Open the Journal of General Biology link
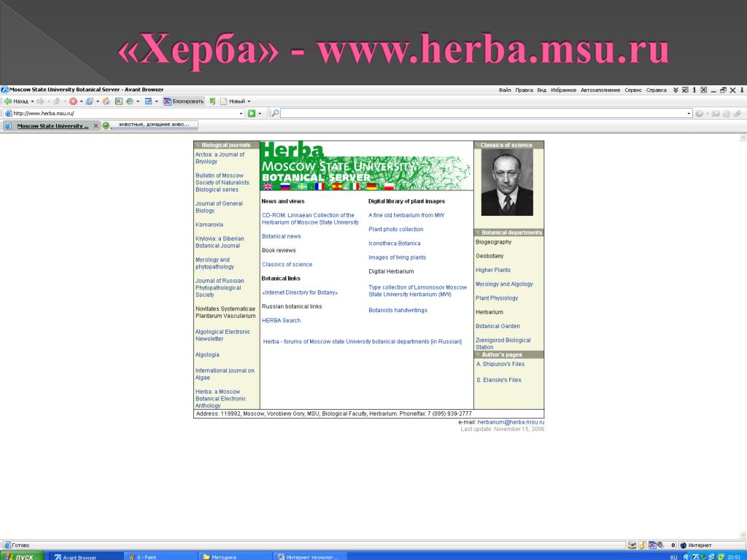The height and width of the screenshot is (560, 747). point(219,207)
